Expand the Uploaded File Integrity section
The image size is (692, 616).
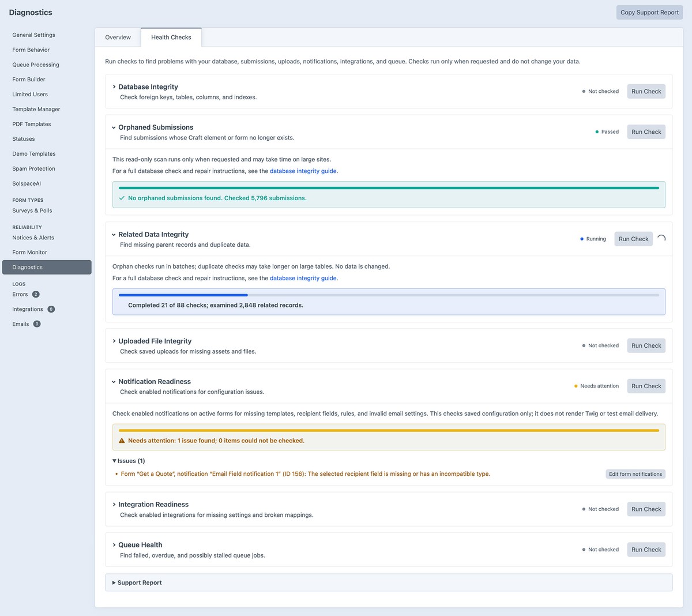114,341
